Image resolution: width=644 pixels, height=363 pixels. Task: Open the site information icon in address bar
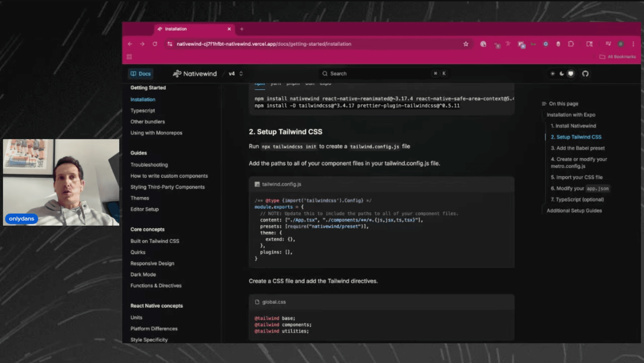click(170, 44)
